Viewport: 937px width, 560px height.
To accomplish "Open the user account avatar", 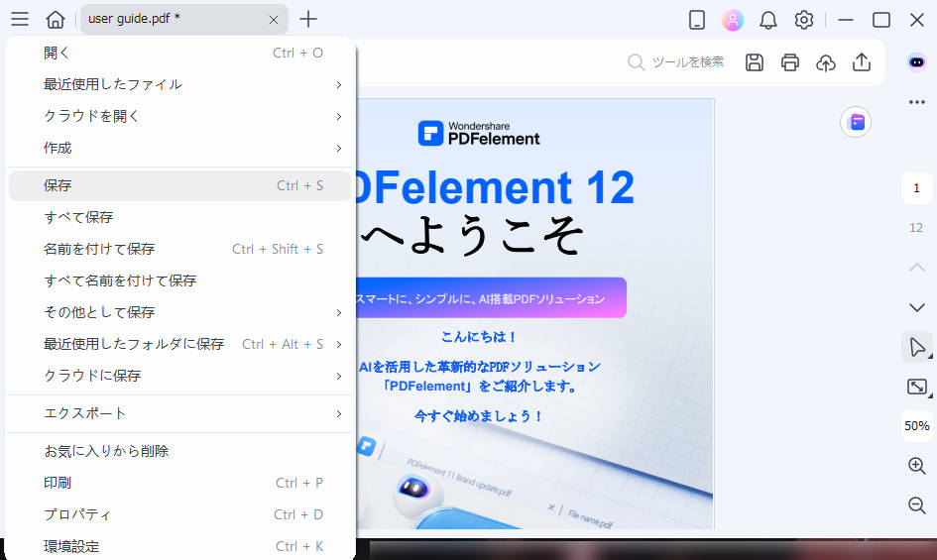I will (x=733, y=20).
